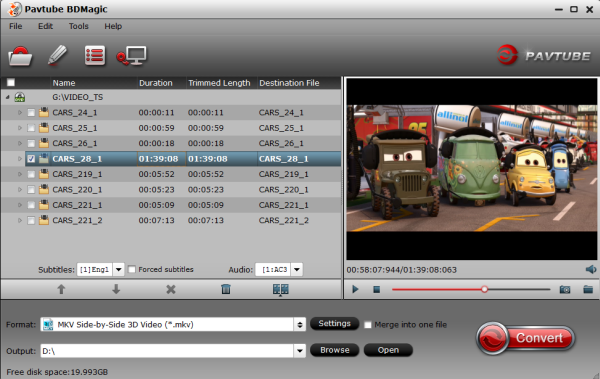Viewport: 600px width, 379px height.
Task: Open the Edit menu
Action: (45, 26)
